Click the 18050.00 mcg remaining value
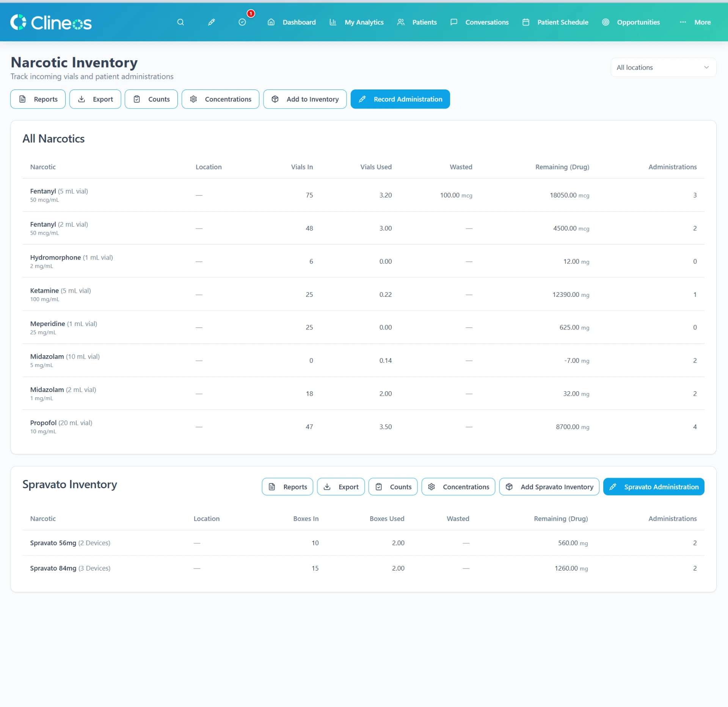This screenshot has width=728, height=707. (x=569, y=195)
